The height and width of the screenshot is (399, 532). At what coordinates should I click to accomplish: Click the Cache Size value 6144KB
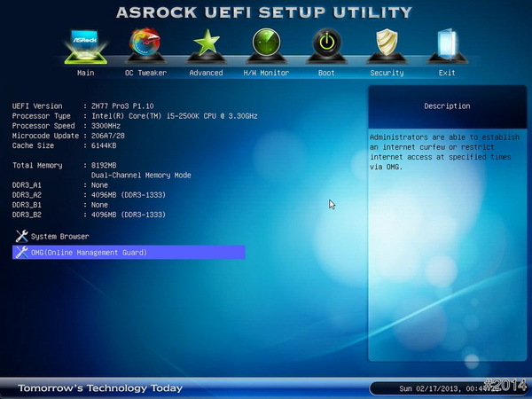click(104, 145)
